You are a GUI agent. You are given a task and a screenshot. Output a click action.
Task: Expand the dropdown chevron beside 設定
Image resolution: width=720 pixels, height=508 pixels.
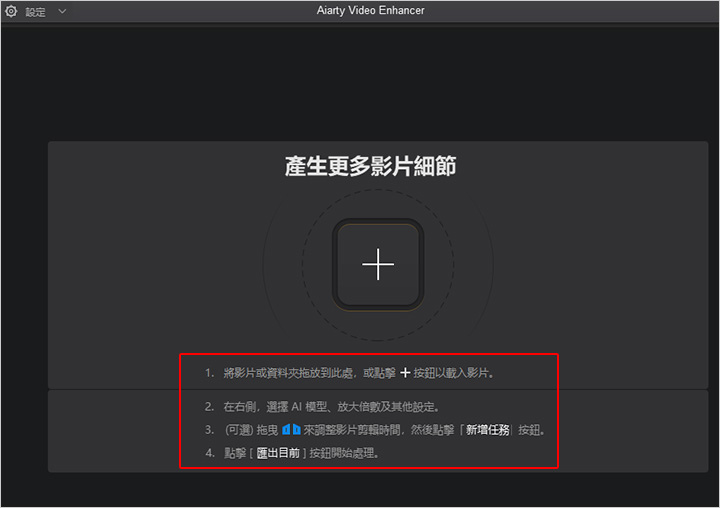(x=62, y=11)
